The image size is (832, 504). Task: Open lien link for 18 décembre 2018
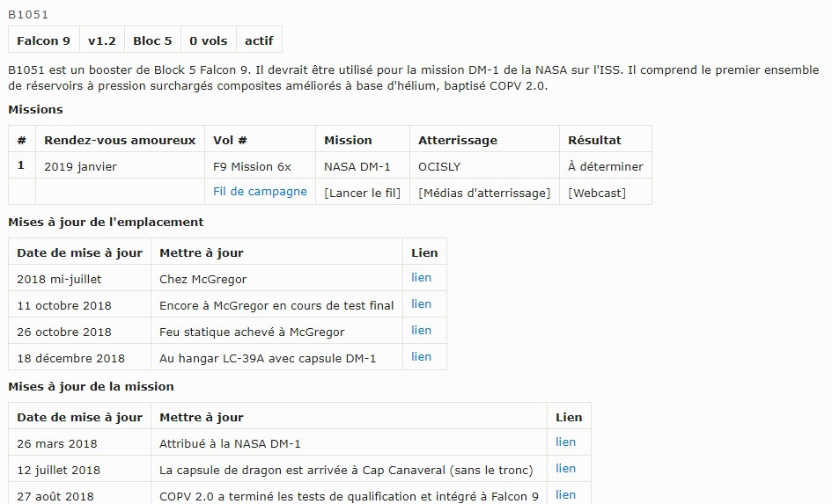[x=422, y=356]
